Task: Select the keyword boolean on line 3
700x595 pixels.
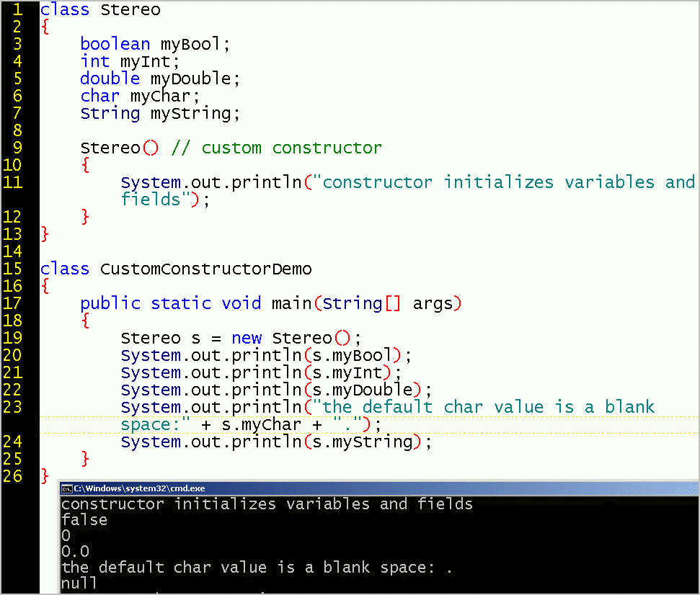Action: pyautogui.click(x=115, y=44)
